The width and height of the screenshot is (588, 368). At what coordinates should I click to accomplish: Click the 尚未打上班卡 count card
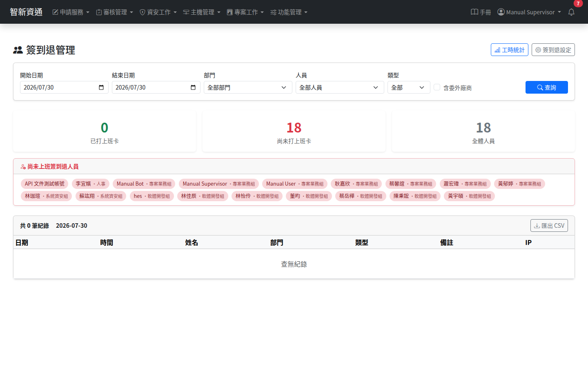[x=294, y=132]
